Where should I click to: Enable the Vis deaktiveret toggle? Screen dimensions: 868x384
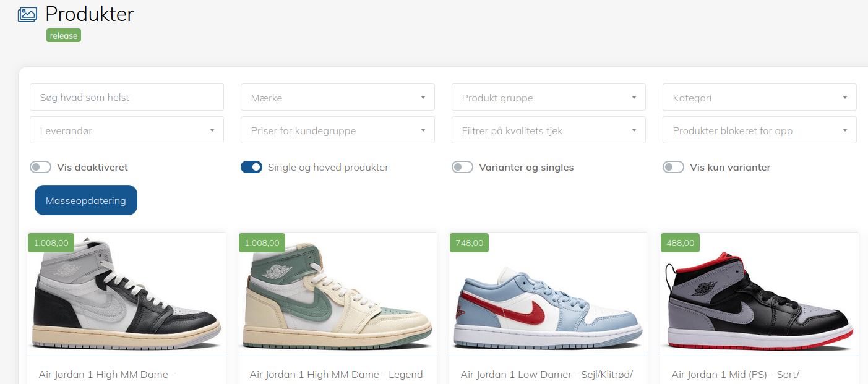40,167
